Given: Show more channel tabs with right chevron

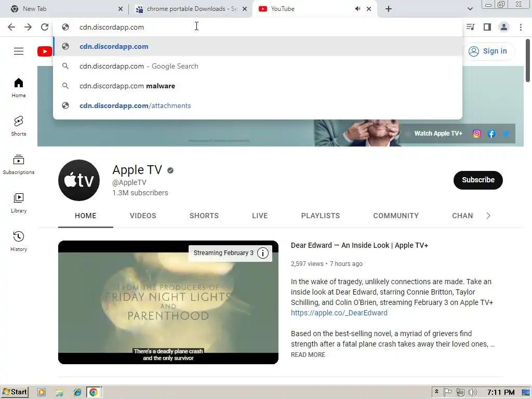Looking at the screenshot, I should pos(488,216).
